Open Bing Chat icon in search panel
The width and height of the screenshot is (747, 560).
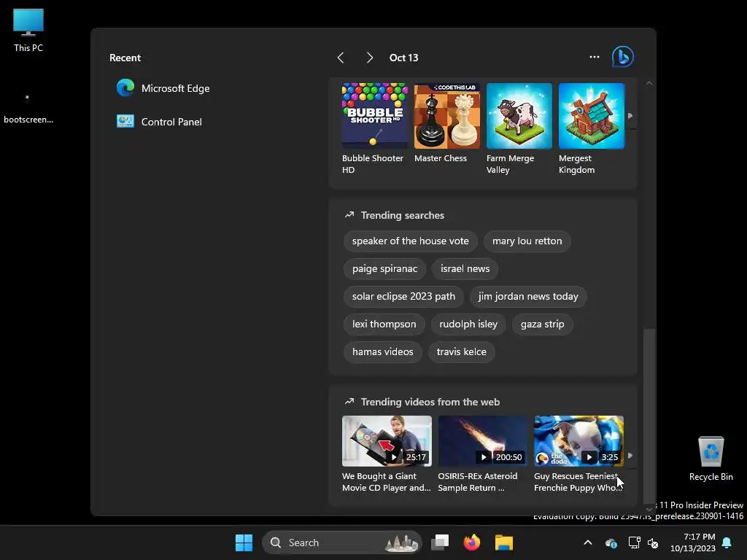[x=623, y=57]
